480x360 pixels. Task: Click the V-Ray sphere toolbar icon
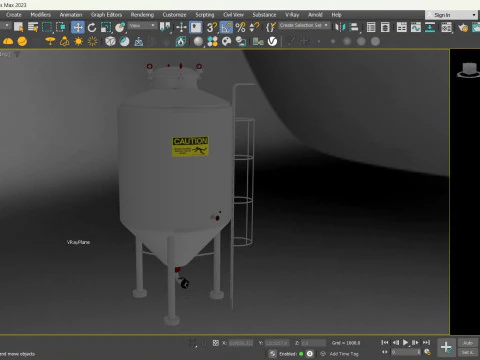(125, 41)
